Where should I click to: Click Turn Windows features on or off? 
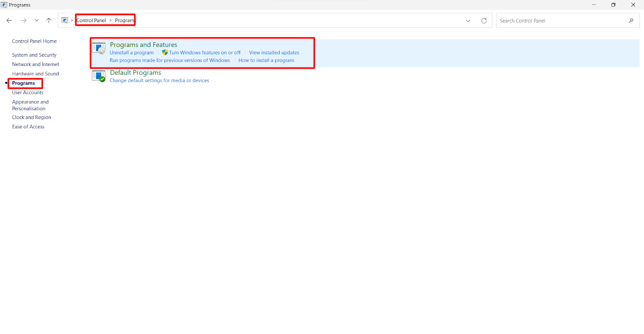pos(204,53)
